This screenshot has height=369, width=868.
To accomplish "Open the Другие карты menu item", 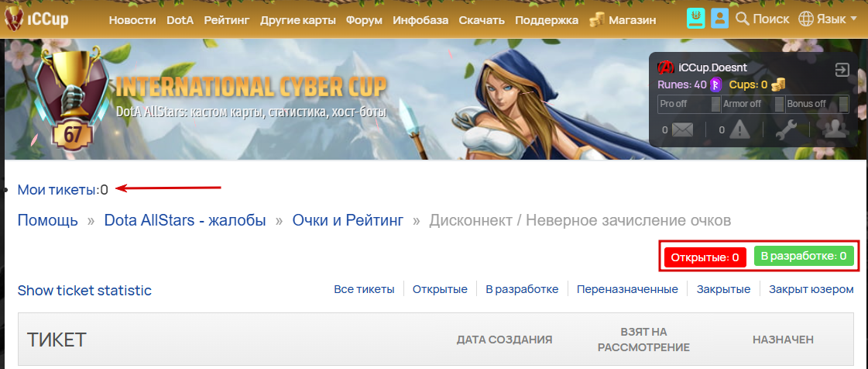I will click(x=298, y=20).
